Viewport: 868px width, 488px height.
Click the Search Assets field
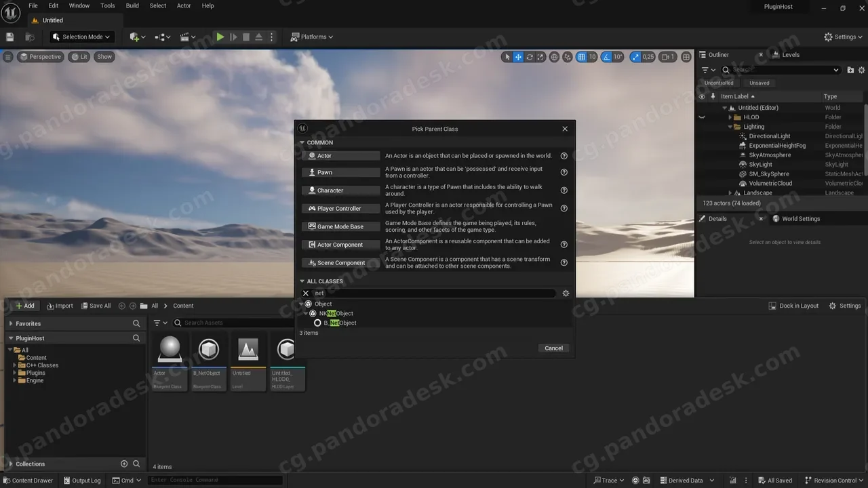234,323
